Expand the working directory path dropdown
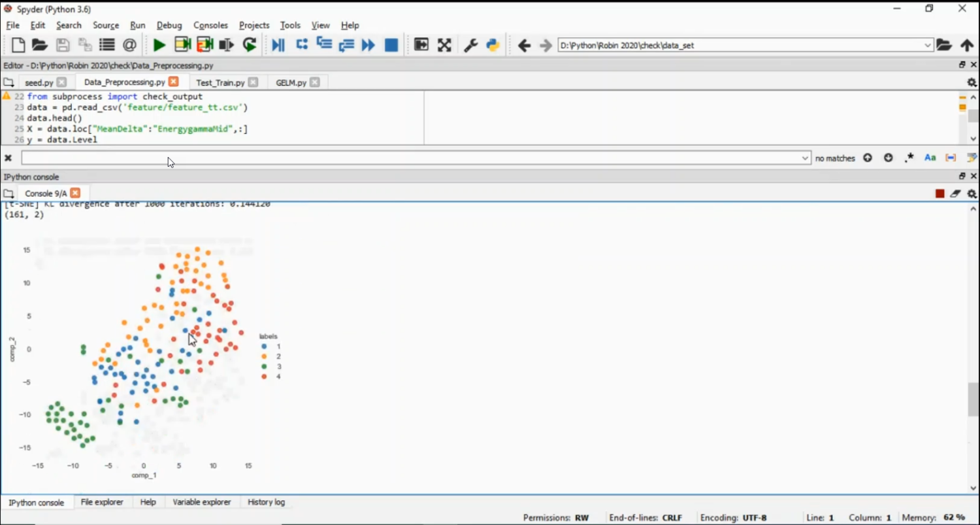 (928, 45)
